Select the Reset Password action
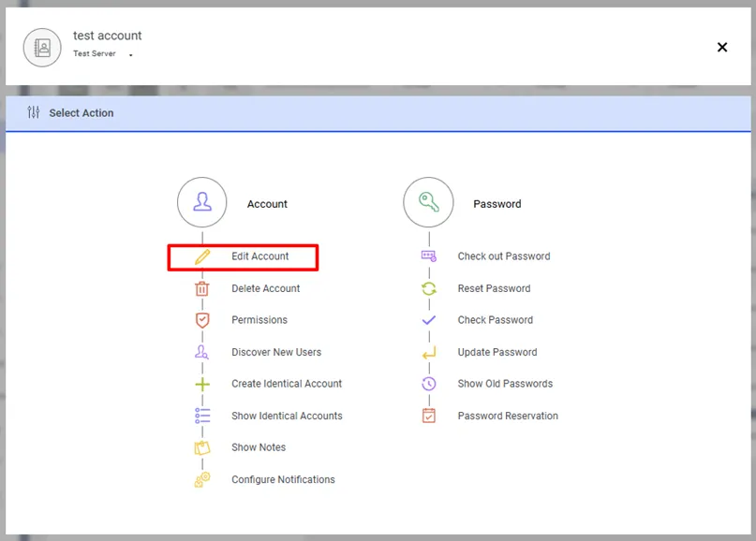Viewport: 756px width, 541px height. 495,288
